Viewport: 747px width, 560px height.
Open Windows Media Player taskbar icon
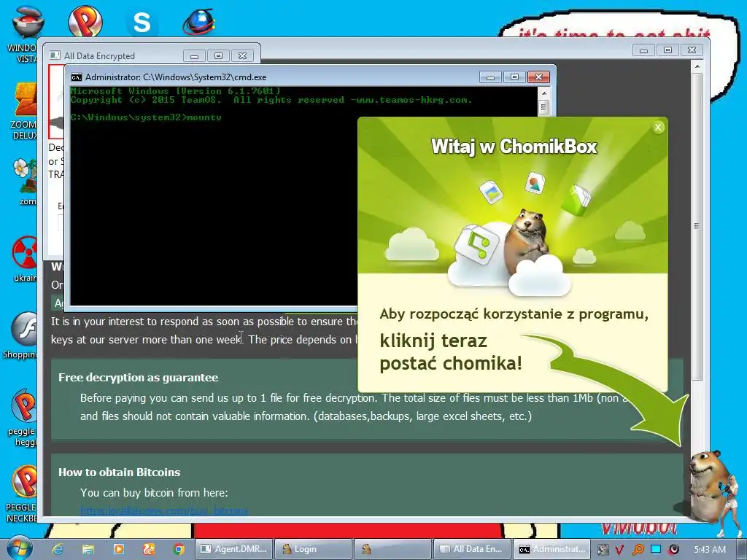click(118, 549)
